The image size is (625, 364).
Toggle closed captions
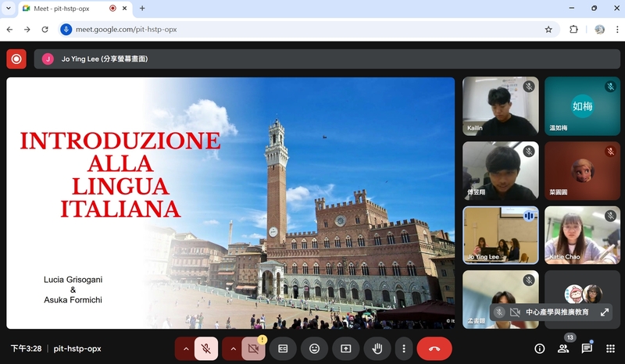pos(283,348)
